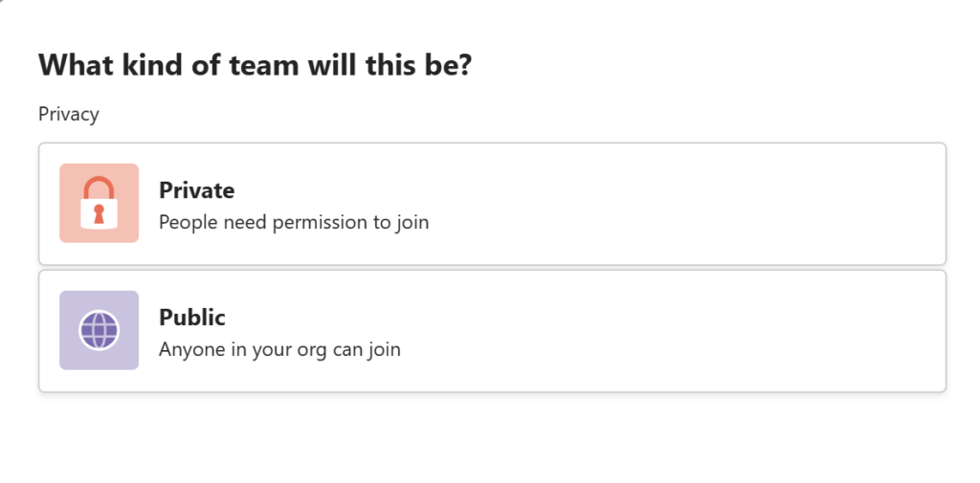This screenshot has width=980, height=483.
Task: Click the word "team" in the dialog heading
Action: 266,65
